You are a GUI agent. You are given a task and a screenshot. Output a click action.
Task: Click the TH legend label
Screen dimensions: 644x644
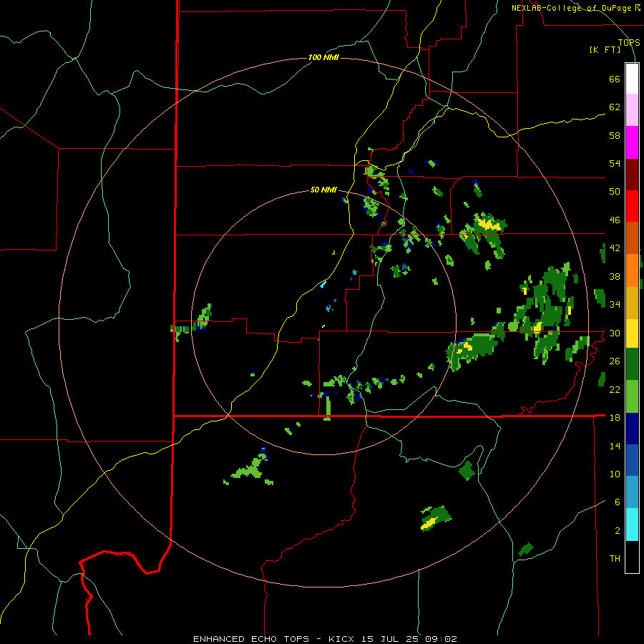tap(615, 559)
